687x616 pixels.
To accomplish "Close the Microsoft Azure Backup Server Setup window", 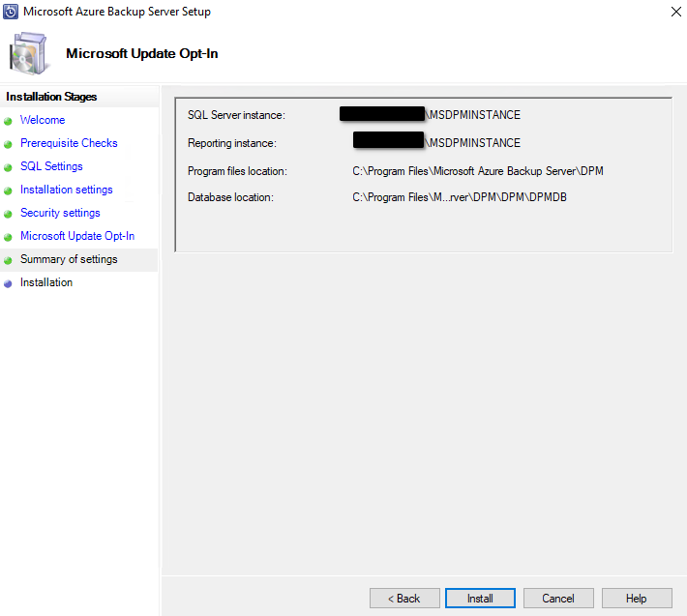I will pyautogui.click(x=676, y=12).
